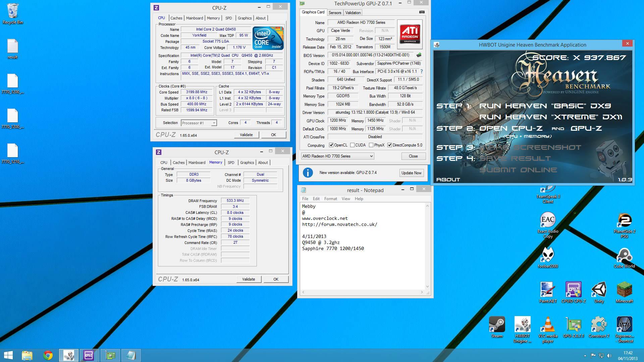
Task: Click the GPU-Z Close button
Action: click(x=413, y=156)
